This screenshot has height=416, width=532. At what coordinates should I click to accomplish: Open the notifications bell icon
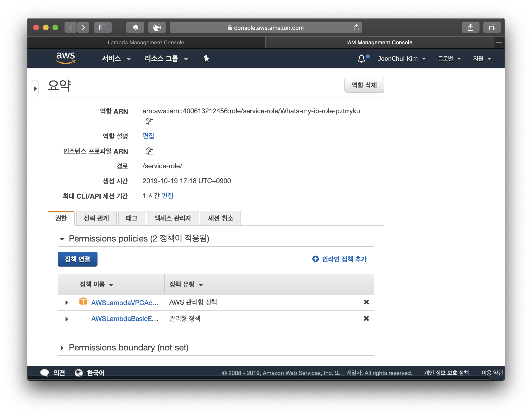(x=361, y=59)
